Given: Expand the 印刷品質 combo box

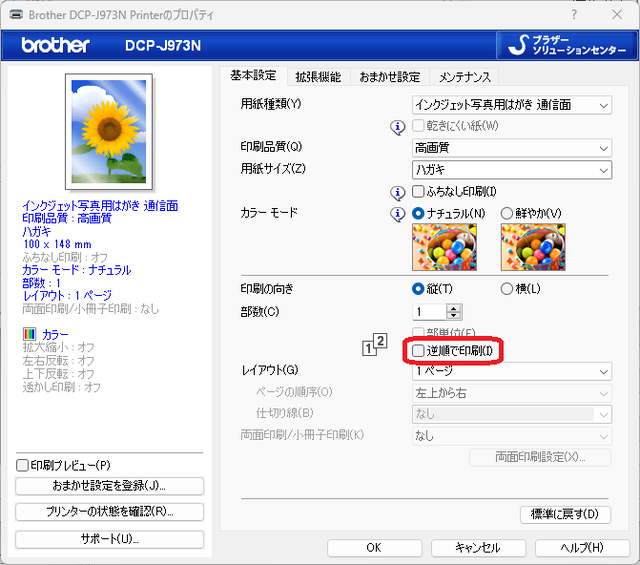Looking at the screenshot, I should 512,148.
